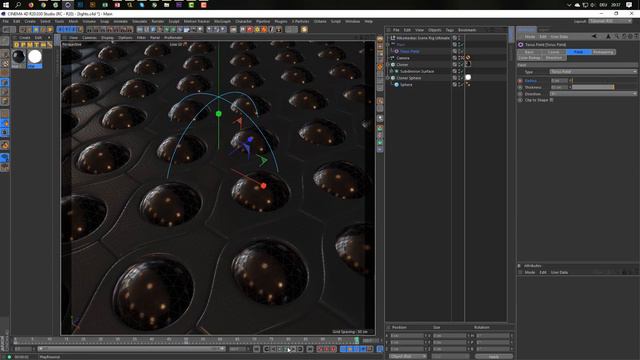Image resolution: width=640 pixels, height=360 pixels.
Task: Click the Thickness slider bar
Action: pyautogui.click(x=593, y=87)
